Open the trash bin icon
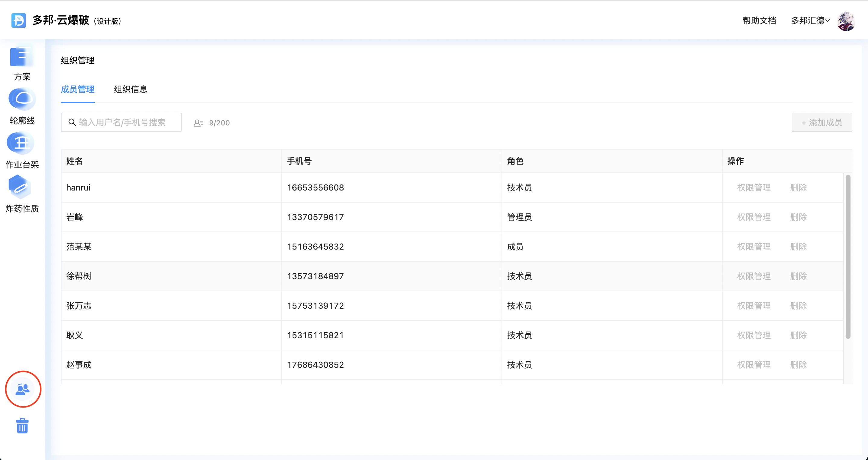Screen dimensions: 868x460 pyautogui.click(x=22, y=426)
